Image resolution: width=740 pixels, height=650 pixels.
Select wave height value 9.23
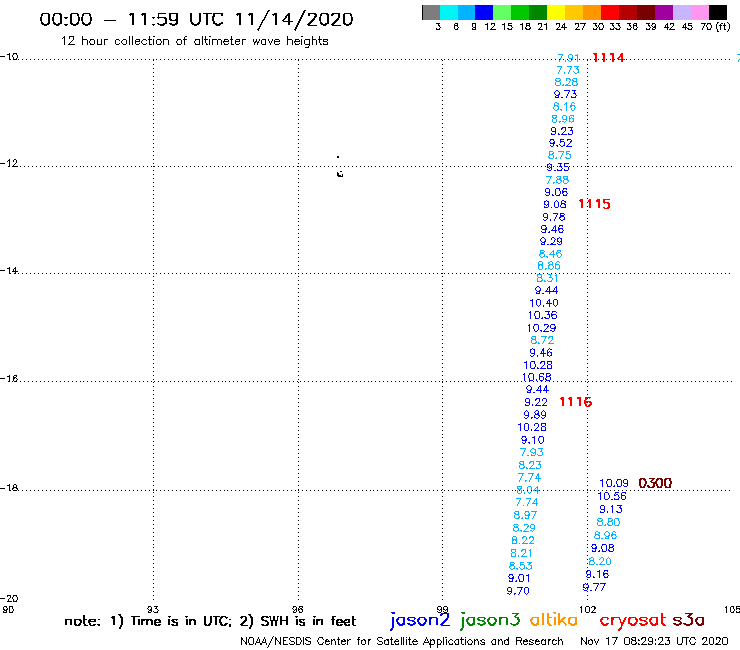[x=562, y=131]
